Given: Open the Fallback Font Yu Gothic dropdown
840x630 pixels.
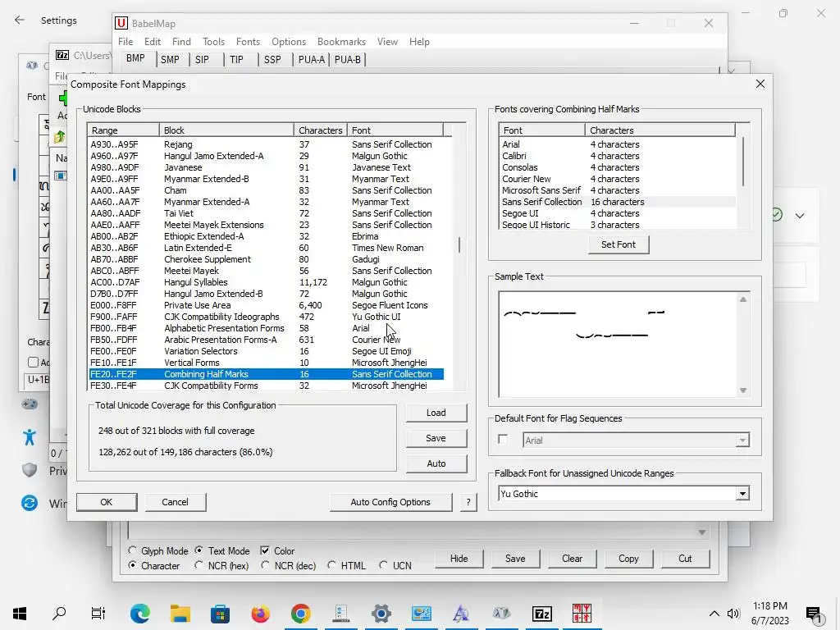Looking at the screenshot, I should 742,493.
